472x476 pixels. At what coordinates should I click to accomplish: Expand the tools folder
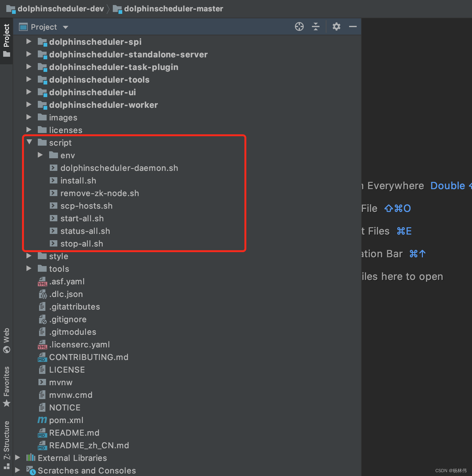coord(29,268)
